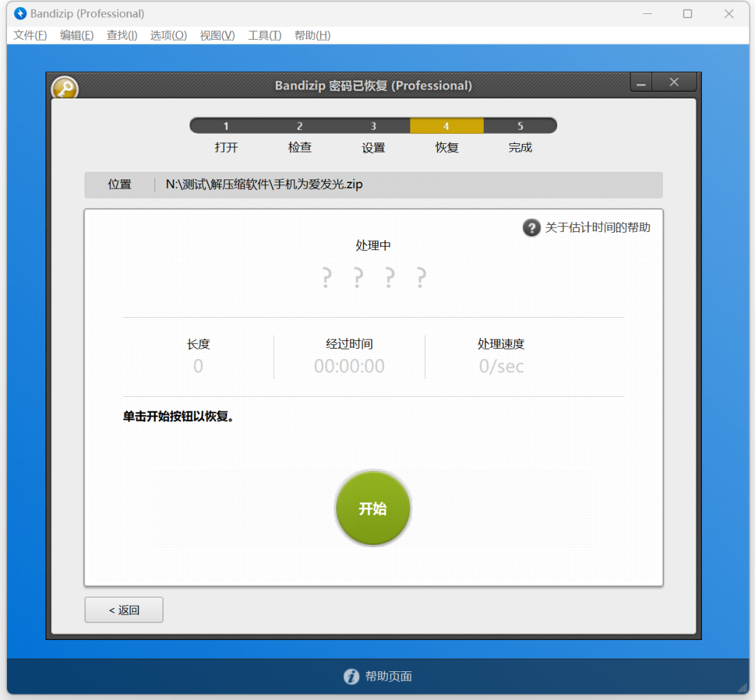Click the golden key icon of recovery dialog
This screenshot has height=700, width=755.
point(64,88)
